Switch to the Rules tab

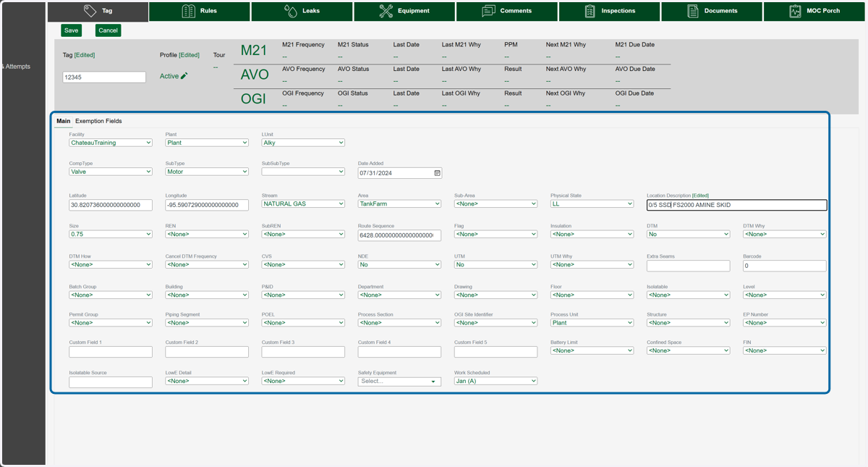pos(200,11)
